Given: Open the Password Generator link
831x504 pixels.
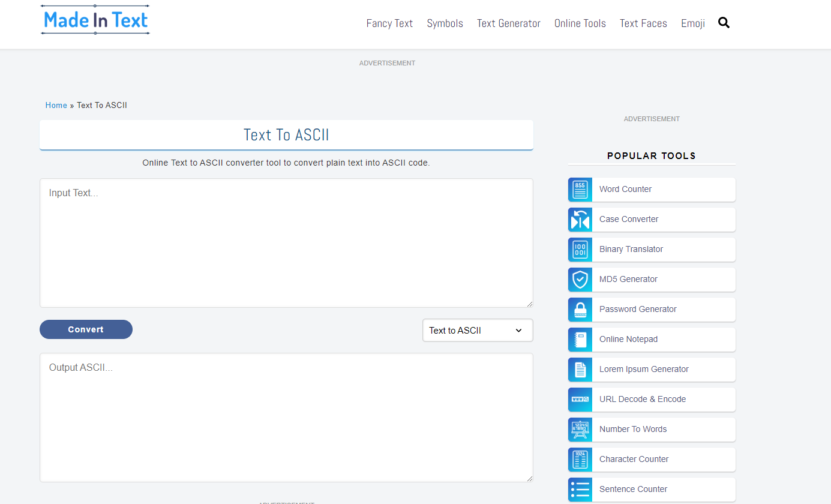Looking at the screenshot, I should [x=638, y=309].
